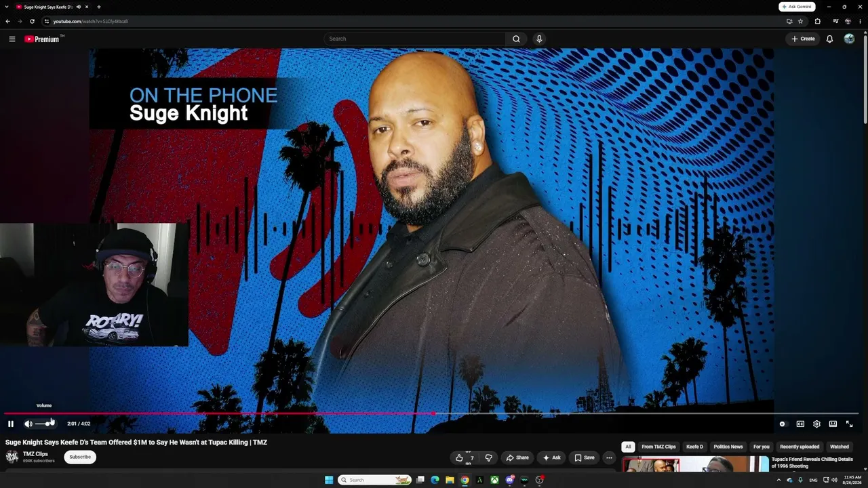The image size is (868, 488).
Task: Open the YouTube notifications bell
Action: pyautogui.click(x=829, y=39)
